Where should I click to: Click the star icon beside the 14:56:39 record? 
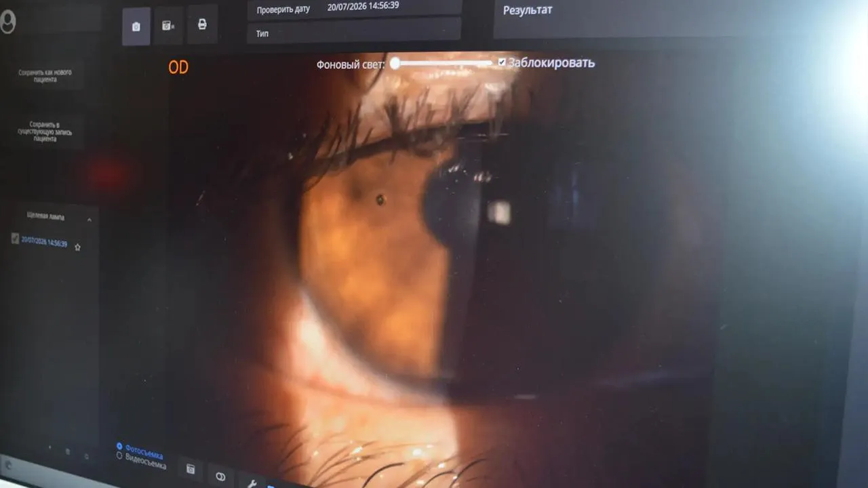click(77, 247)
